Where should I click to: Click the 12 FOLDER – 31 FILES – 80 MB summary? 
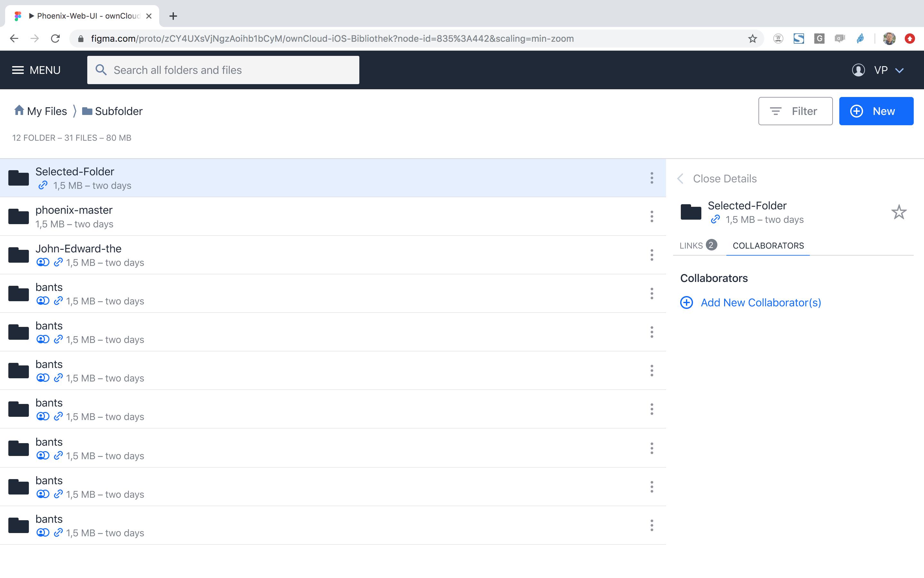pos(72,138)
